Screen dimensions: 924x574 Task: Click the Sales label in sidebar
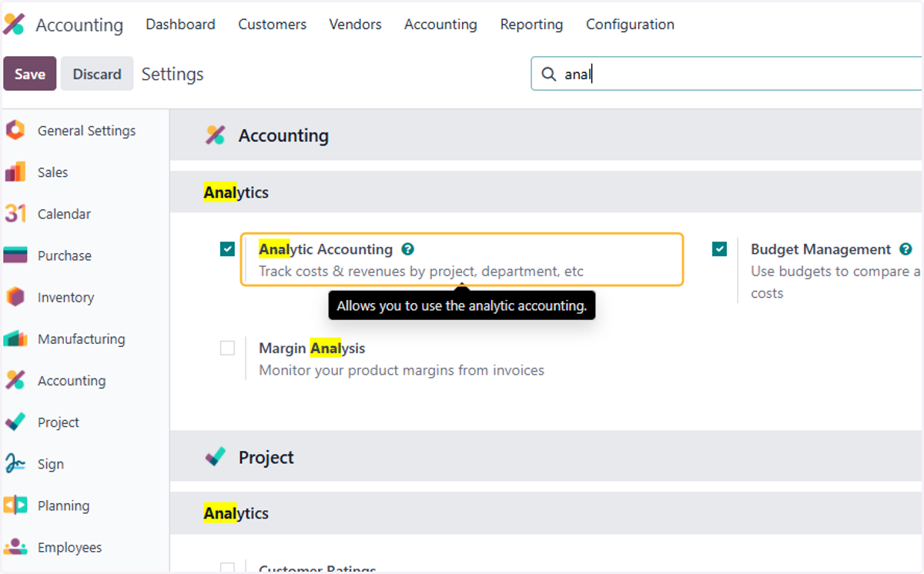tap(52, 172)
